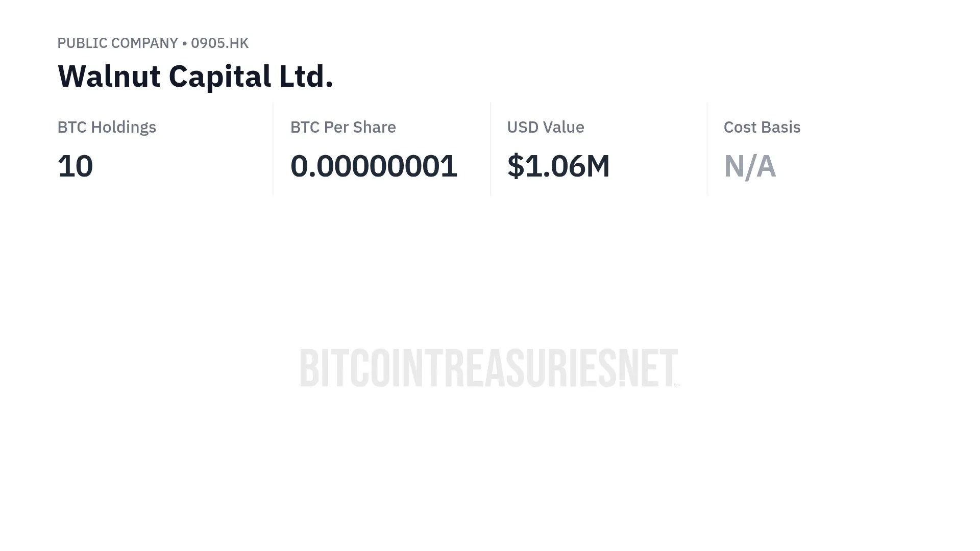This screenshot has height=551, width=980.
Task: Click the BTC Holdings label
Action: pos(107,127)
